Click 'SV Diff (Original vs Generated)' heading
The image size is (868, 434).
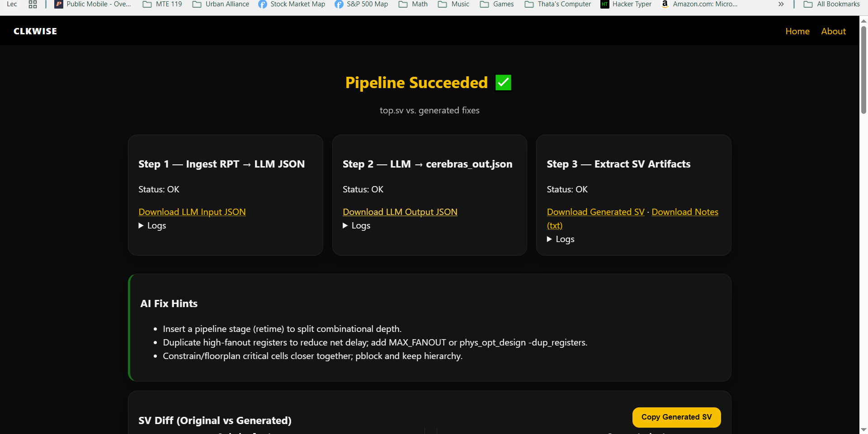[x=215, y=420]
